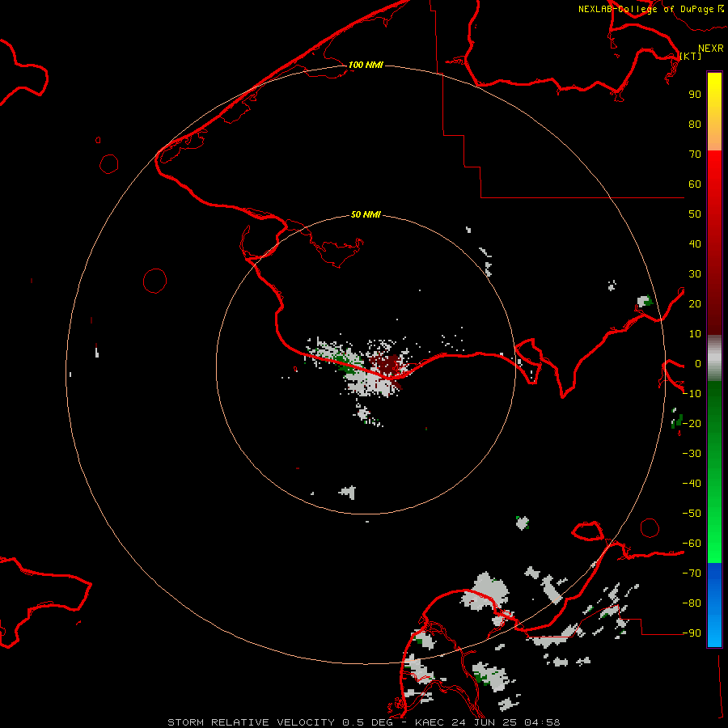Click the -10 scale value

click(692, 394)
